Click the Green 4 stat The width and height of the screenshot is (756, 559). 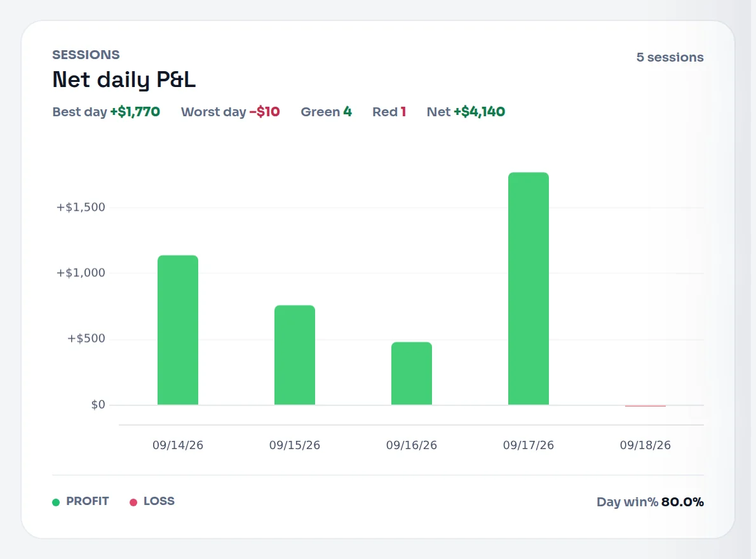coord(327,112)
